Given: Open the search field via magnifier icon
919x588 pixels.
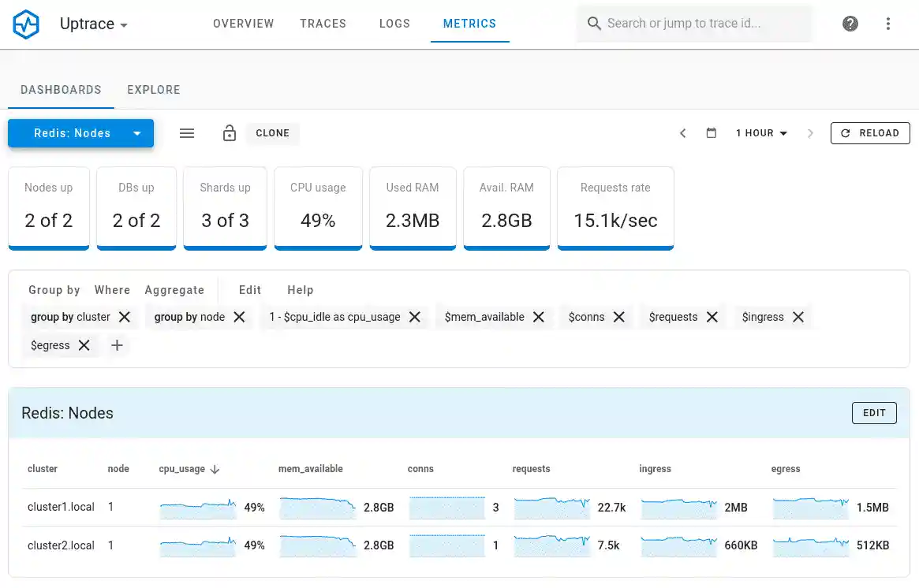Looking at the screenshot, I should tap(594, 24).
